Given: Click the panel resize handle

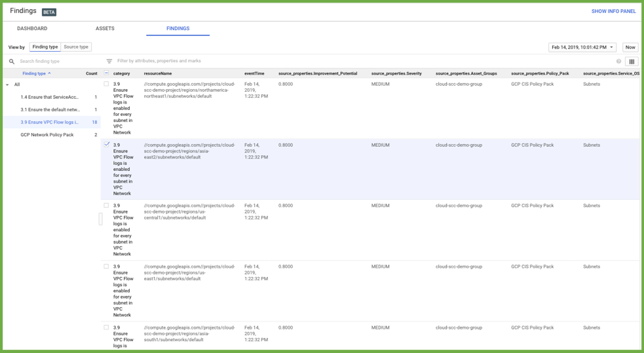Looking at the screenshot, I should 100,219.
